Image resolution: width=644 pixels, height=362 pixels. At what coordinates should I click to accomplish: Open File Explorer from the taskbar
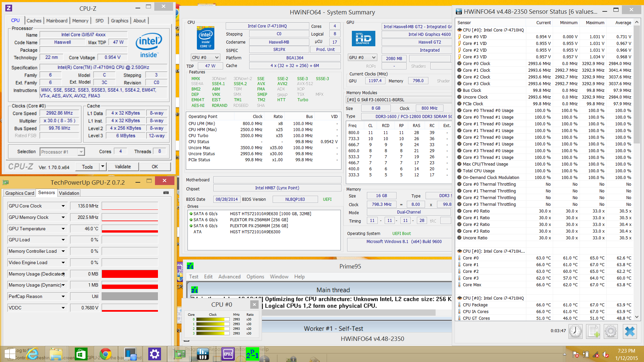tap(56, 354)
